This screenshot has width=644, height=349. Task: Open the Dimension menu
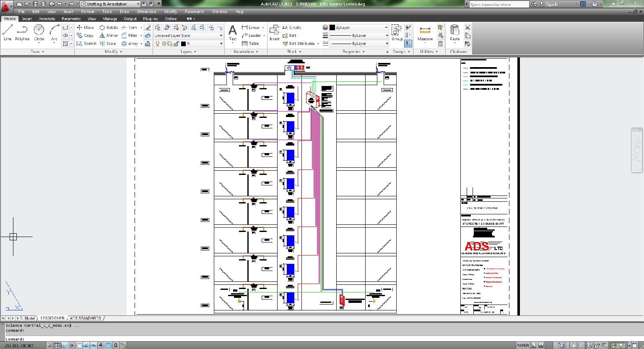pyautogui.click(x=146, y=12)
